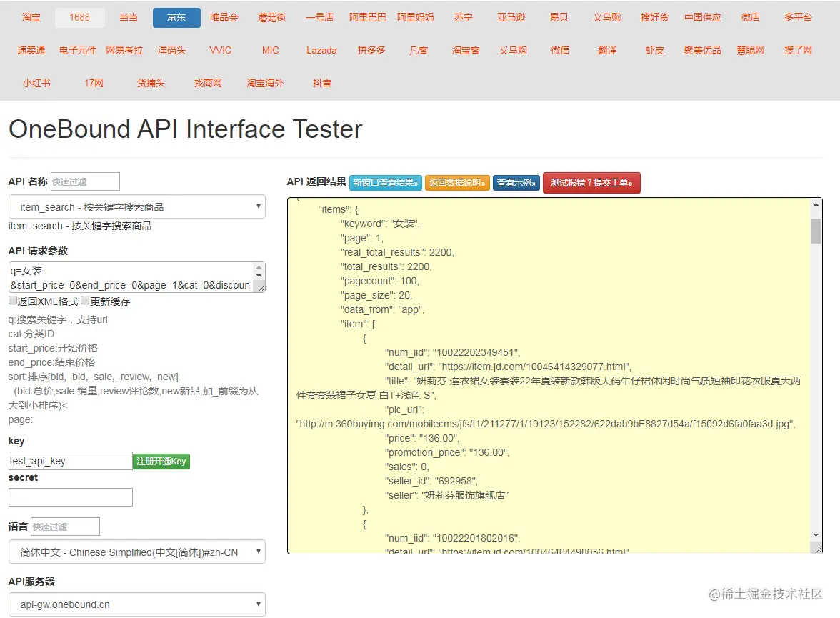Click the API 名称 quick filter field

click(x=85, y=181)
